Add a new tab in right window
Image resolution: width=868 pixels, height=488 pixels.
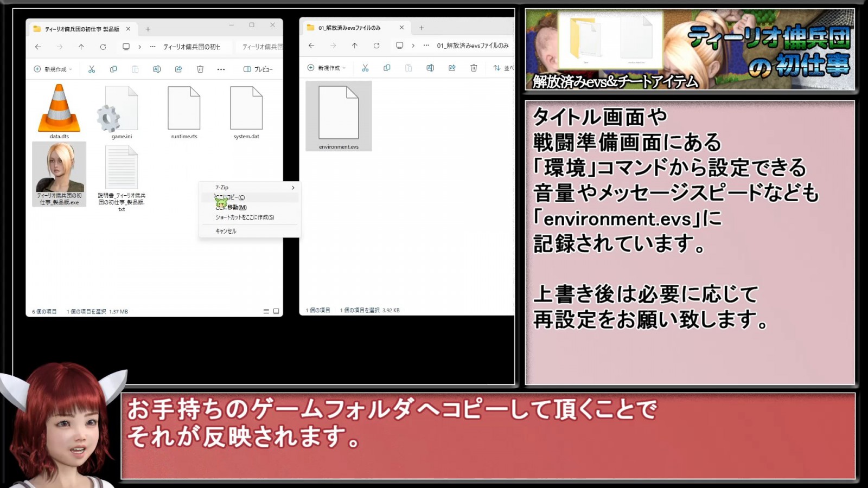(x=421, y=28)
